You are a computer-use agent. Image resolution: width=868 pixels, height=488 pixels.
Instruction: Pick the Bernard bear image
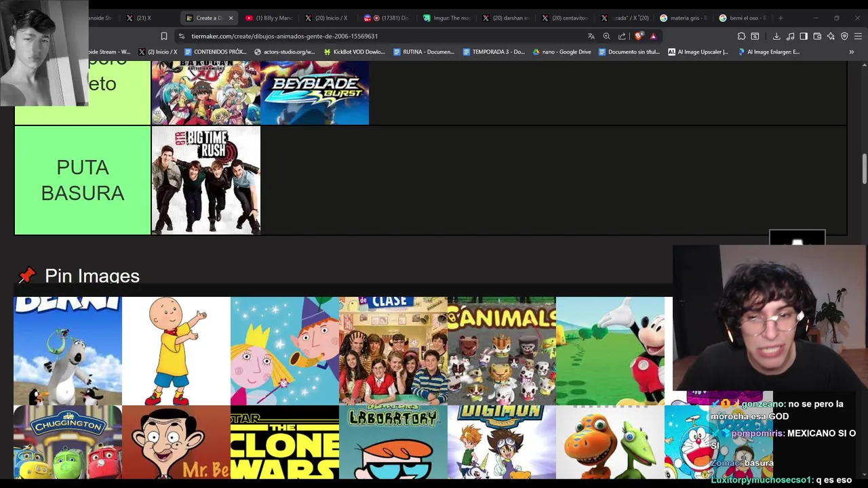tap(68, 350)
